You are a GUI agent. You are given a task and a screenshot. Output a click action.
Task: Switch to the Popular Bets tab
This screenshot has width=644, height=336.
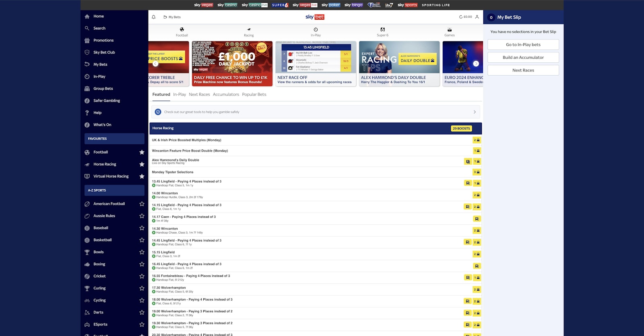coord(254,94)
